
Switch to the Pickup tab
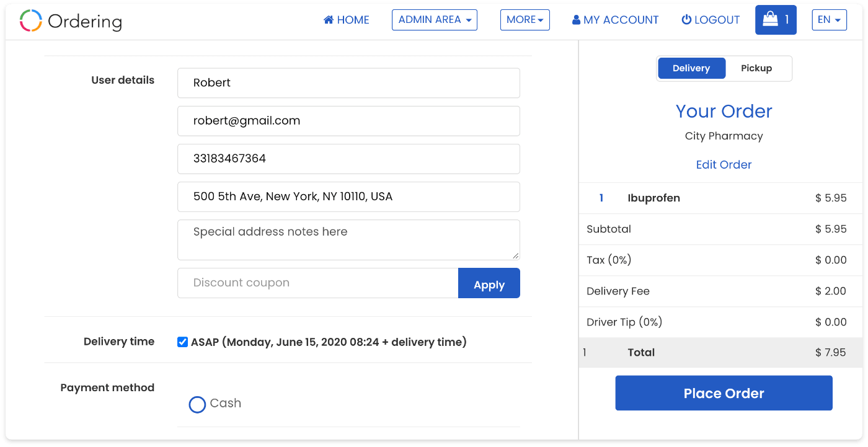[756, 68]
